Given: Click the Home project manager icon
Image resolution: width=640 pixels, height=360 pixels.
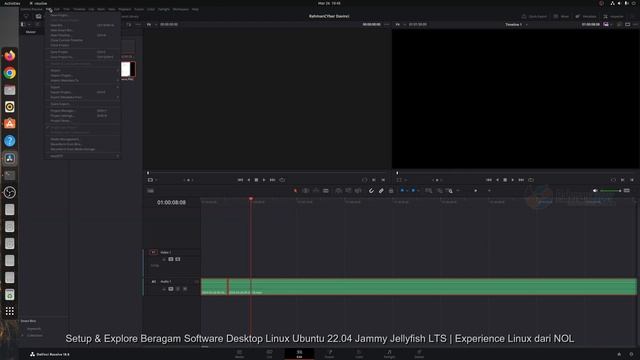Looking at the screenshot, I should coord(619,354).
